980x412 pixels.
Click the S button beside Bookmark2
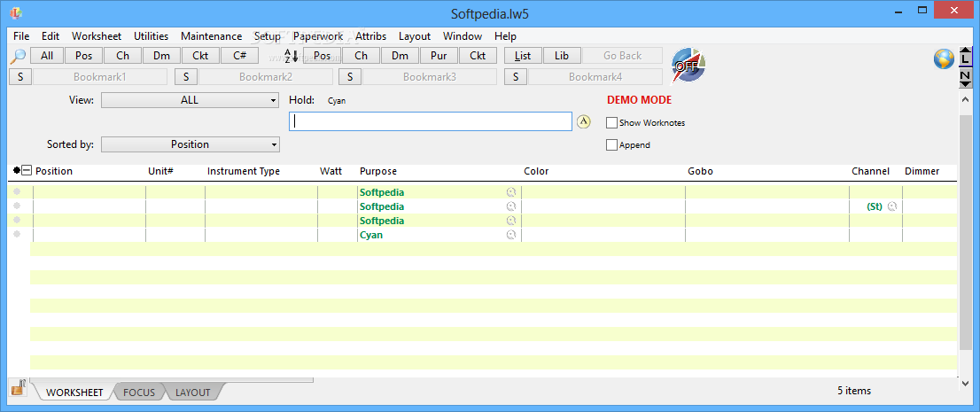click(x=186, y=77)
